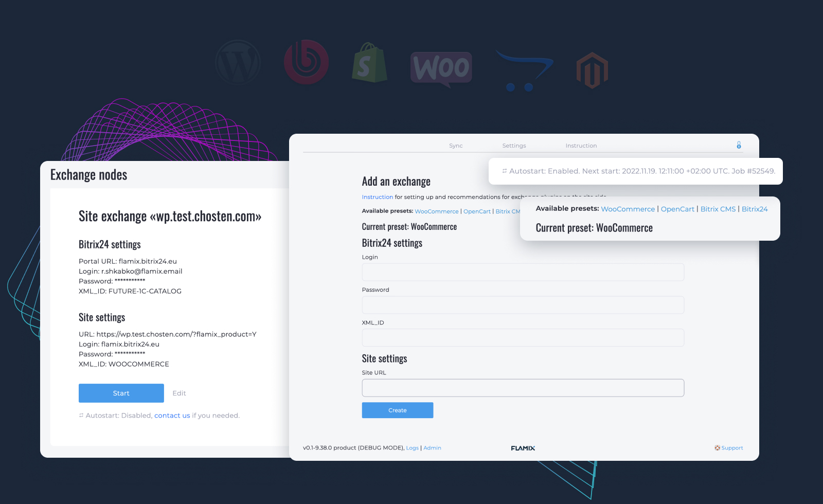
Task: Open the Instruction tab
Action: pos(581,146)
